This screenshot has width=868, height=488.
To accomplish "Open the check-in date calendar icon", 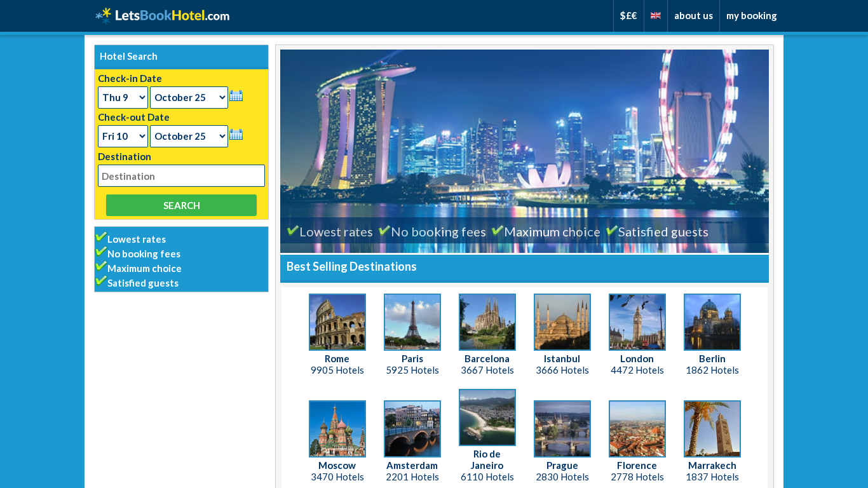I will (236, 96).
